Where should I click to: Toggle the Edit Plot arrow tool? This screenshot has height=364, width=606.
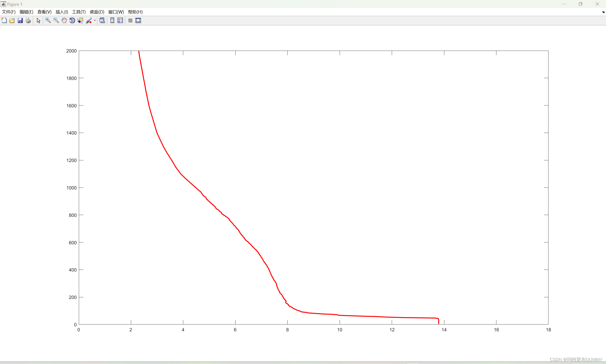point(38,21)
